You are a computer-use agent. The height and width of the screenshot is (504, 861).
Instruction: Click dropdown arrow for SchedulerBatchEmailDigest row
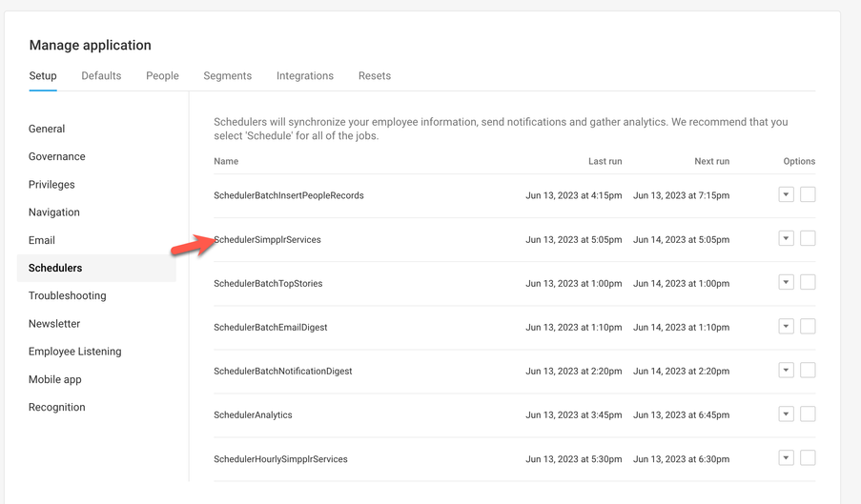point(786,327)
